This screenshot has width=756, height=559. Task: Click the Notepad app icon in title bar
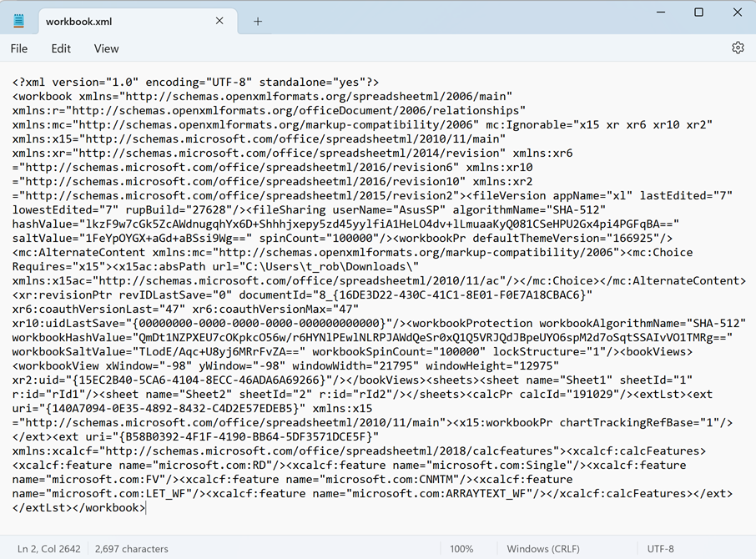(19, 22)
